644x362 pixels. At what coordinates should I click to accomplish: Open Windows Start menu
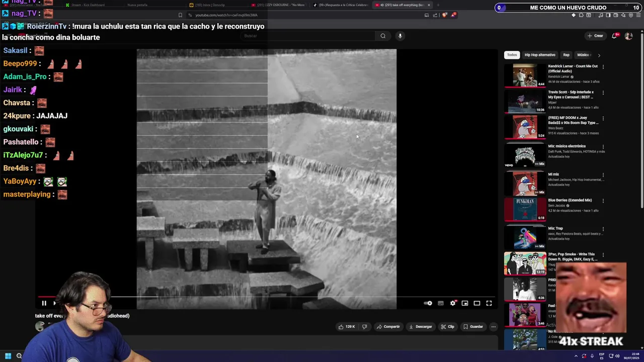8,356
